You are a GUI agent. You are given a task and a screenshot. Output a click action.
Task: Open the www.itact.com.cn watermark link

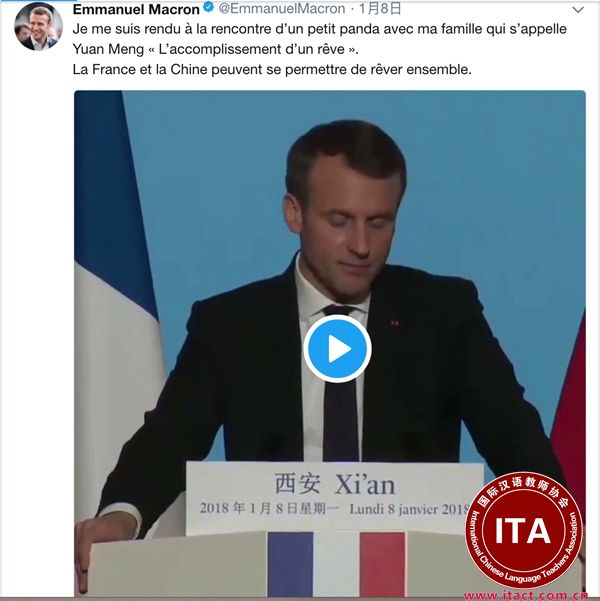tap(526, 596)
